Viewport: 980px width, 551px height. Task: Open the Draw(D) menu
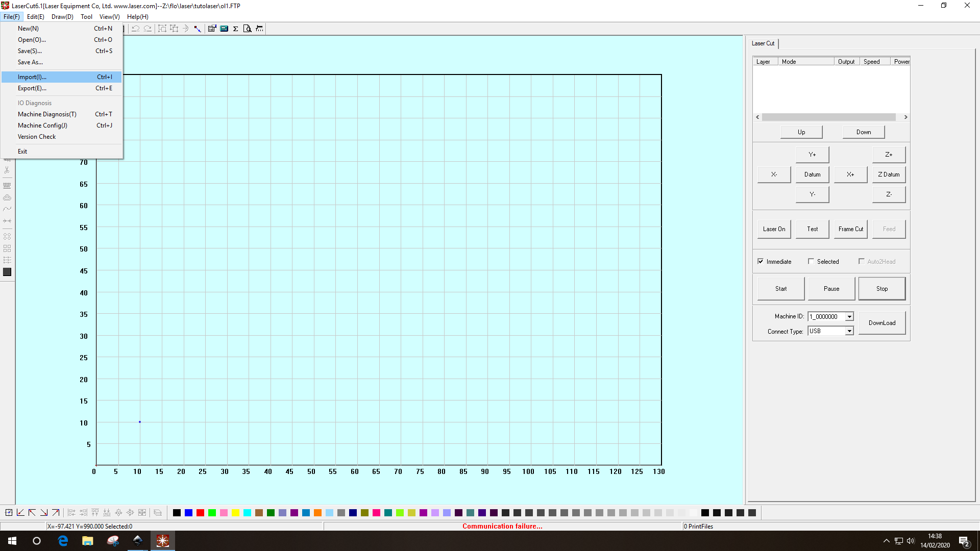pos(62,17)
